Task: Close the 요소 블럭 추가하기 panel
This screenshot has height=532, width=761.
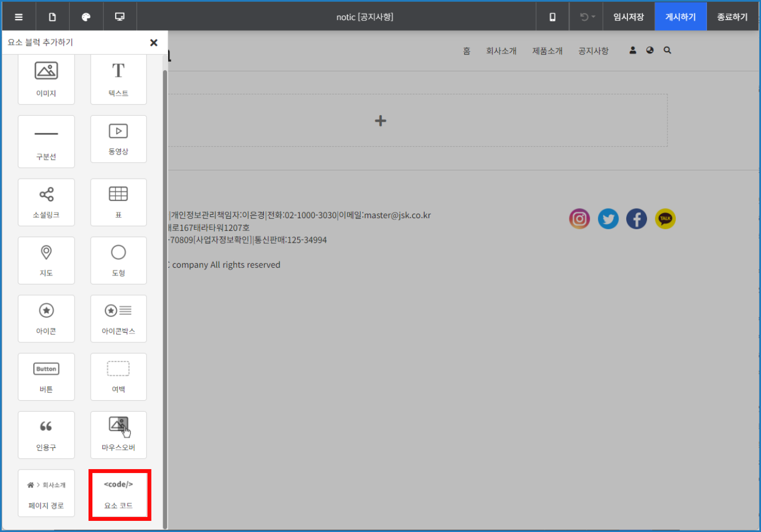Action: click(x=154, y=42)
